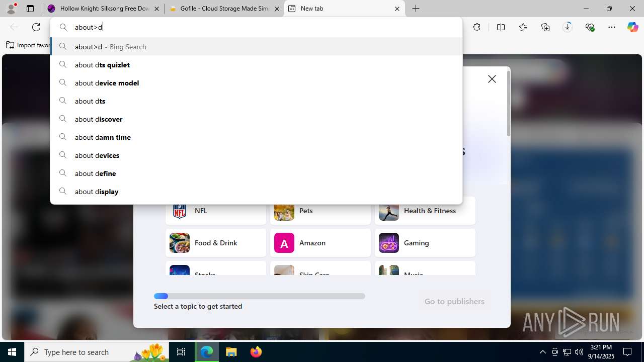Screen dimensions: 644x362
Task: Select the Amazon topic card
Action: (x=320, y=243)
